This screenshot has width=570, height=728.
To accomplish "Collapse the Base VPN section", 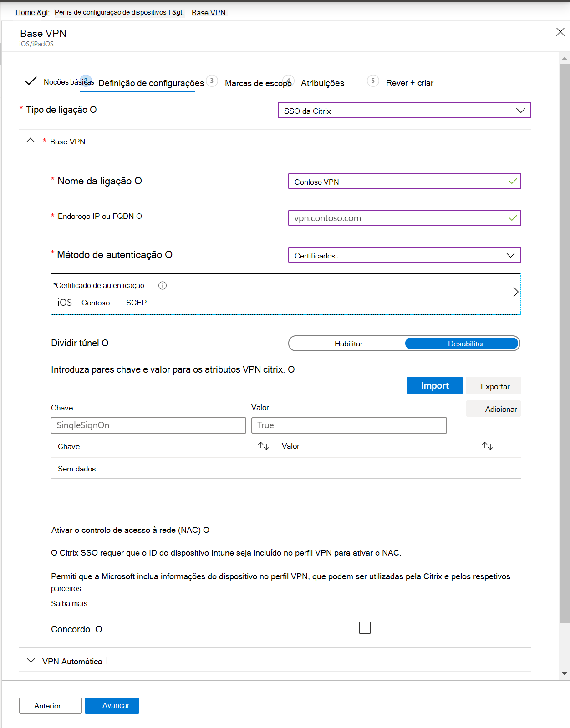I will [31, 141].
